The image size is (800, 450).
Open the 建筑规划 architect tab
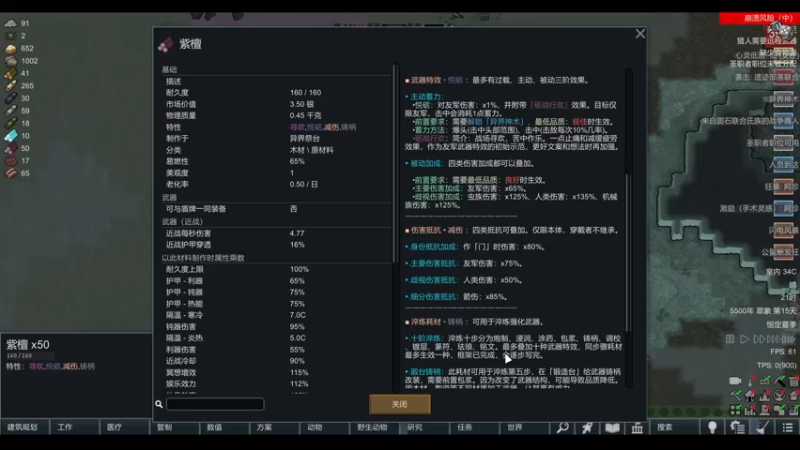(24, 427)
